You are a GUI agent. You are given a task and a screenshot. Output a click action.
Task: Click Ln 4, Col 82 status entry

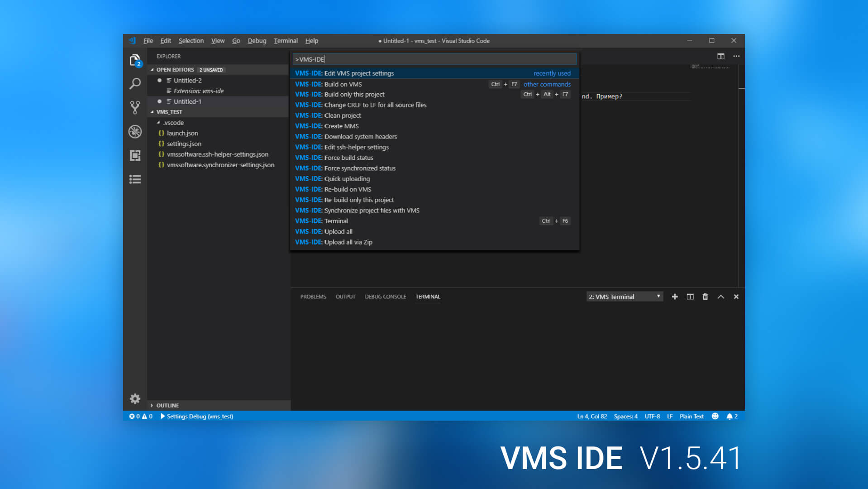(592, 416)
